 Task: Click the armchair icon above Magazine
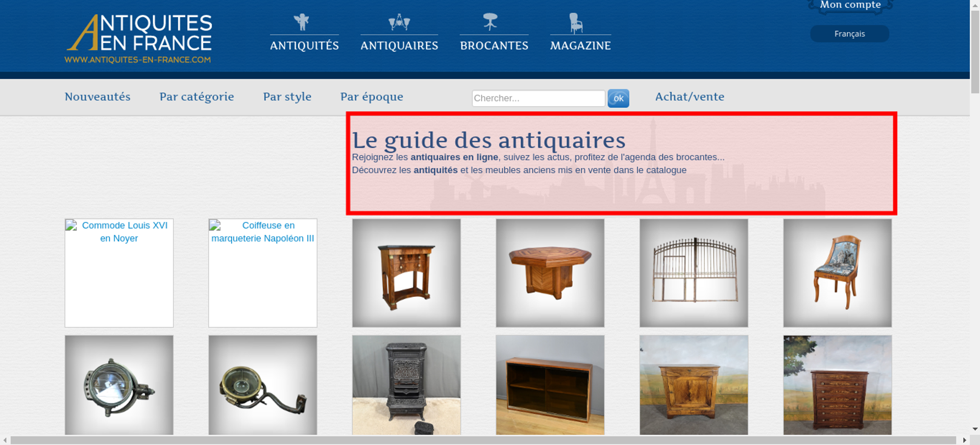click(576, 23)
